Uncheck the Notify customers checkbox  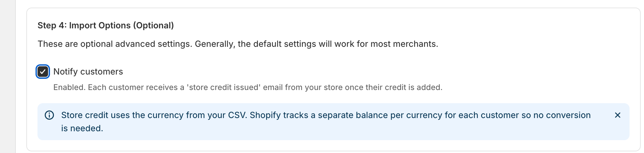pyautogui.click(x=43, y=72)
